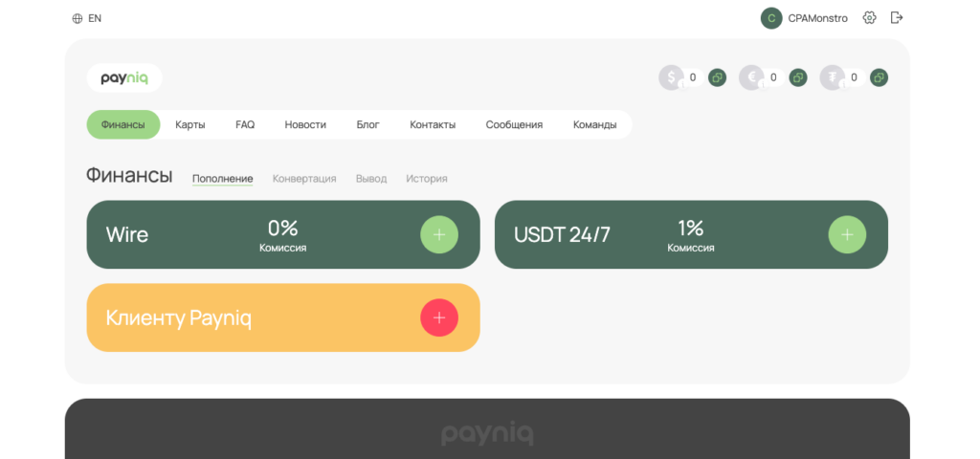
Task: Click the plus button on USDT 24/7 card
Action: point(848,235)
